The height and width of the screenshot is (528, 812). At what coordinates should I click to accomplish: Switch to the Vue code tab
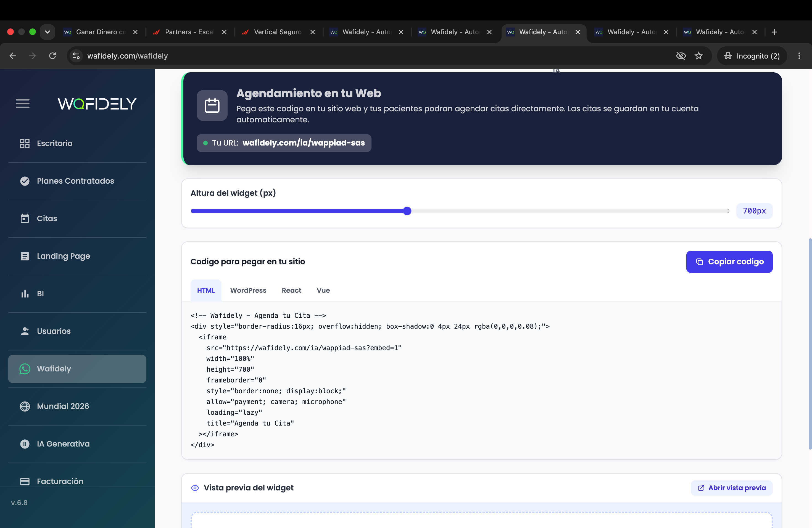point(323,290)
